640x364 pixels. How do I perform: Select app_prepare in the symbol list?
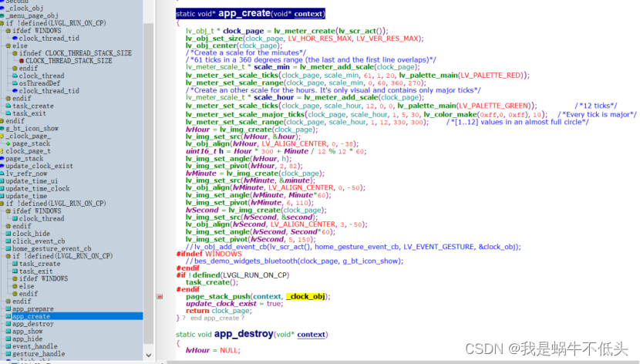point(32,309)
